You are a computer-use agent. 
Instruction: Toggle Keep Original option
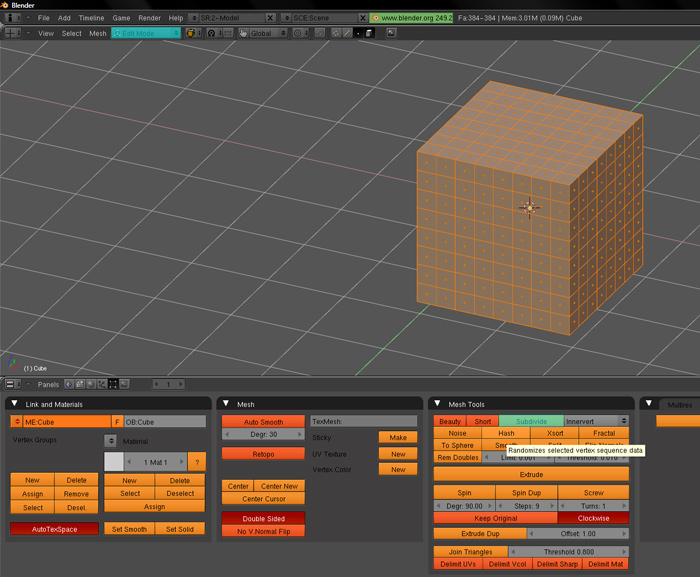(x=496, y=518)
